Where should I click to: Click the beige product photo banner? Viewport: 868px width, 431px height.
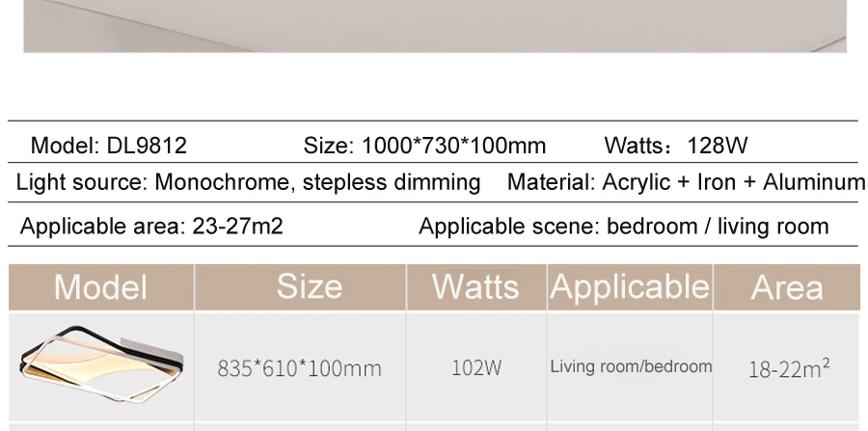click(435, 26)
